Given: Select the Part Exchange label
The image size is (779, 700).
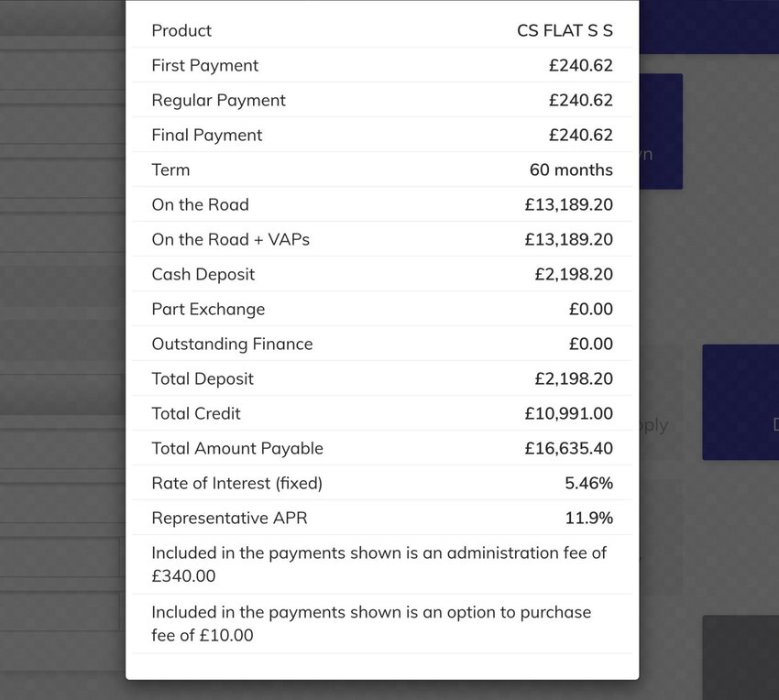Looking at the screenshot, I should [x=208, y=309].
